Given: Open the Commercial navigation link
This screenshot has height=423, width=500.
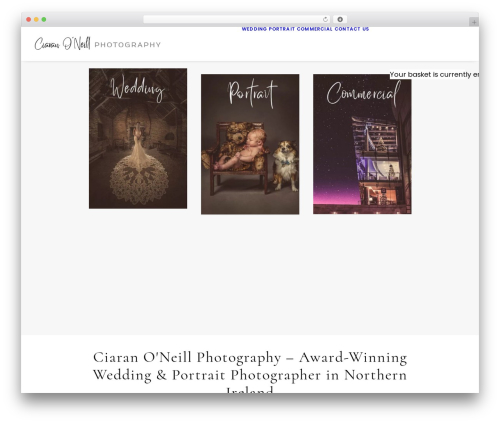Looking at the screenshot, I should click(314, 29).
